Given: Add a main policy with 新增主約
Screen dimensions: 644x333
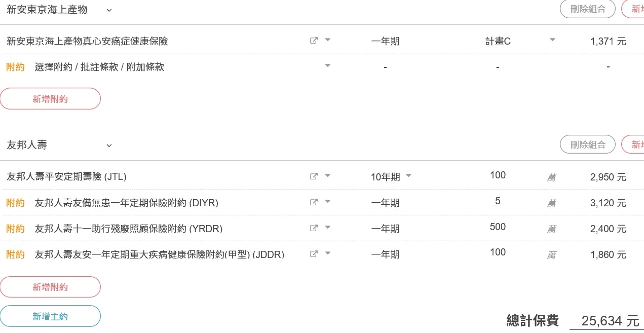Looking at the screenshot, I should pos(50,316).
